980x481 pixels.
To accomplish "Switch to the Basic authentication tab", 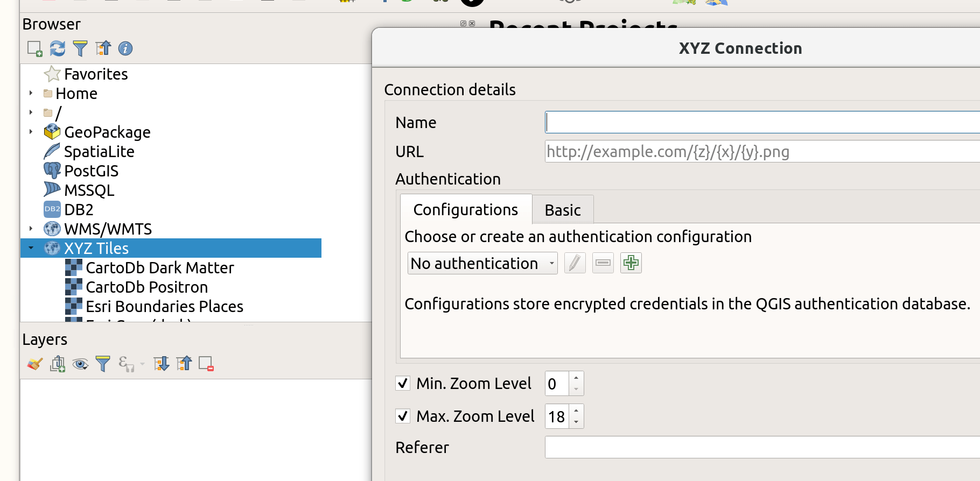I will pos(562,210).
